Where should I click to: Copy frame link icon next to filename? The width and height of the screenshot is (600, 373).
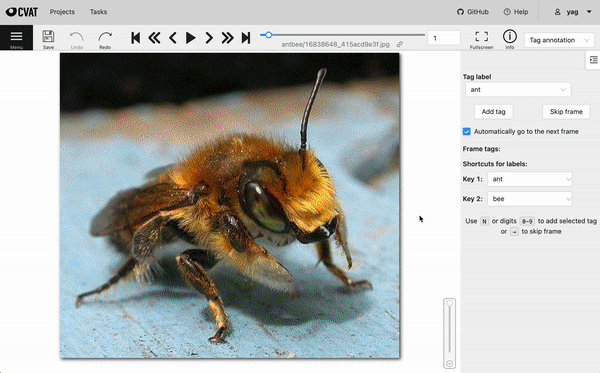pos(399,44)
